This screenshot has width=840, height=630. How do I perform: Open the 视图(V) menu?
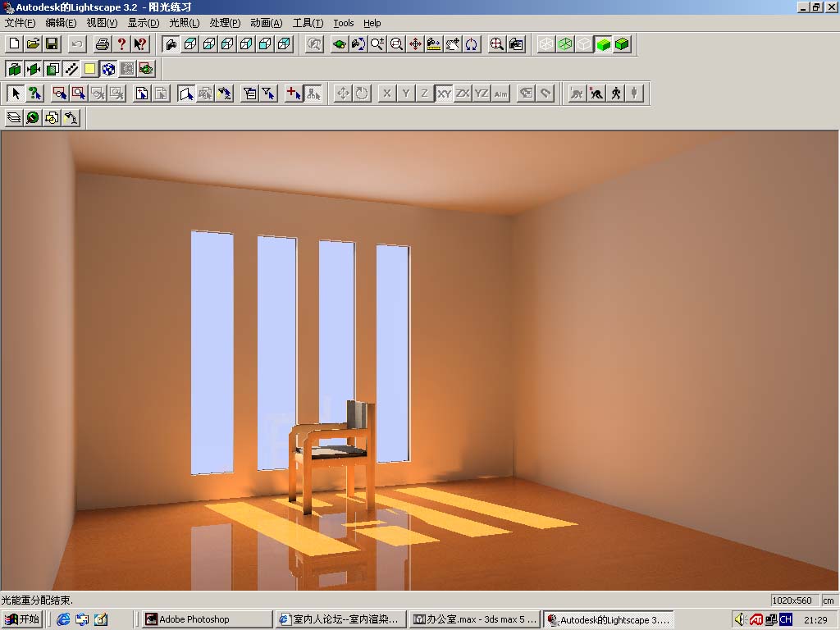[102, 23]
